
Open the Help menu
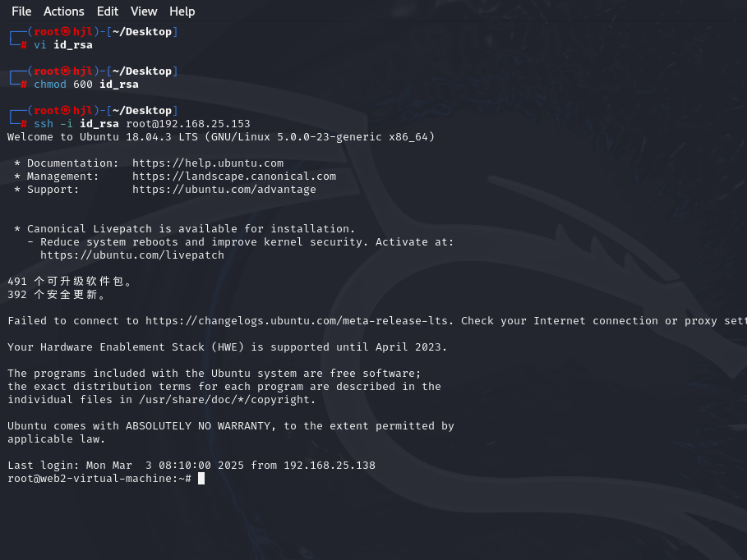point(182,11)
